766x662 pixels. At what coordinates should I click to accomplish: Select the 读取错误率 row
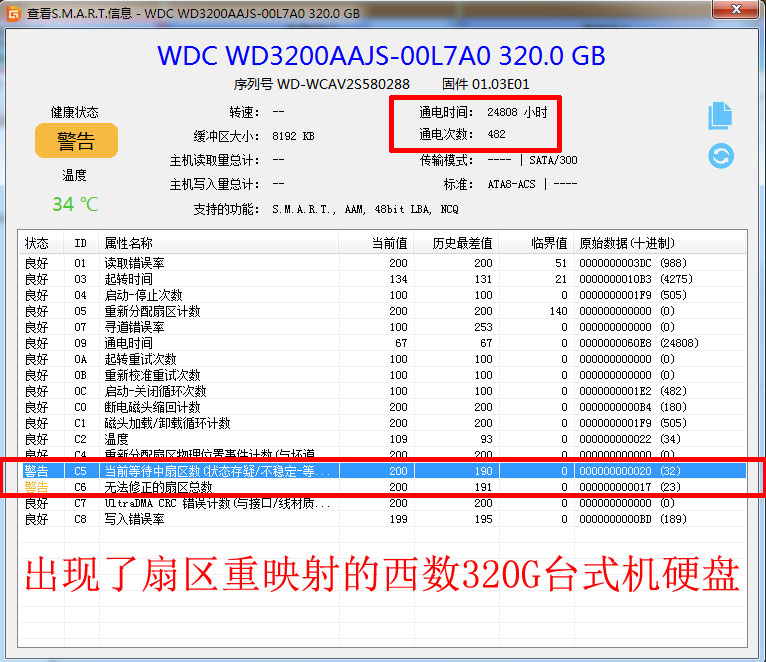(x=382, y=263)
